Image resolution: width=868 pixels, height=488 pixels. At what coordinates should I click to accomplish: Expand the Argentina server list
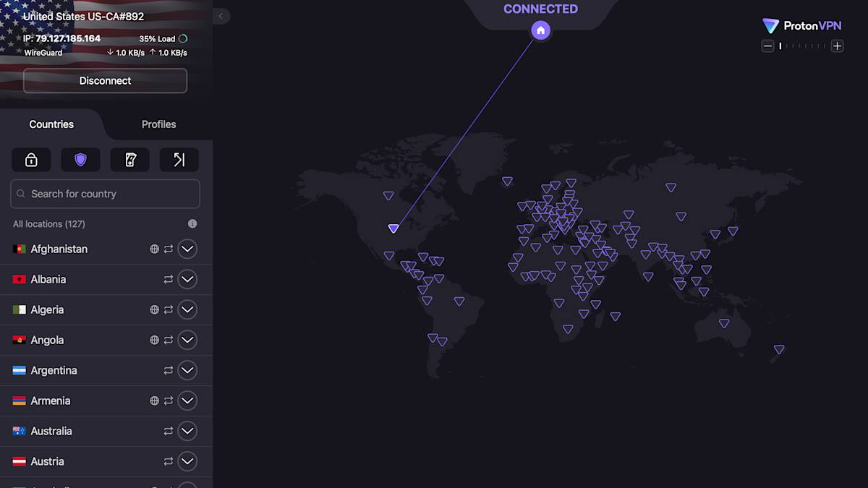click(x=187, y=370)
